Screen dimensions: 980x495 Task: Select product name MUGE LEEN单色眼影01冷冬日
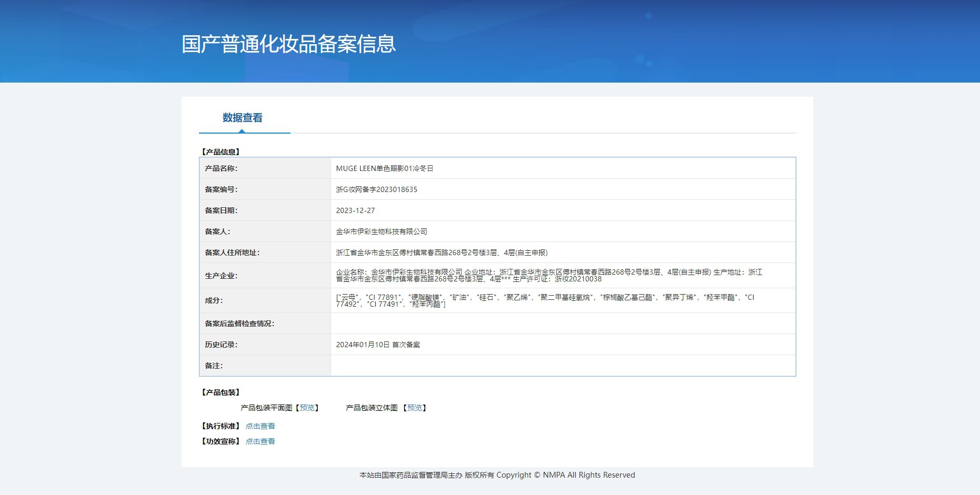(x=385, y=168)
